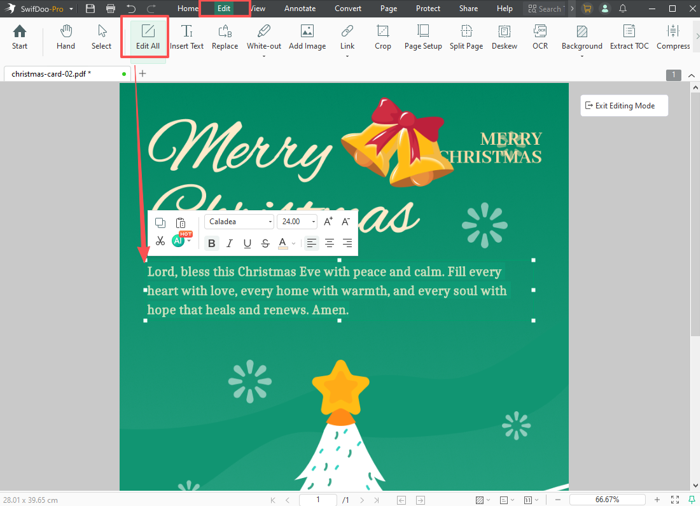Toggle strikethrough formatting

click(x=265, y=243)
